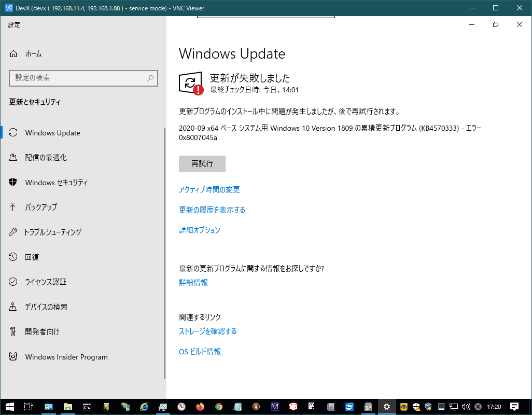Click the 再試行 retry button
532x415 pixels.
click(x=202, y=163)
